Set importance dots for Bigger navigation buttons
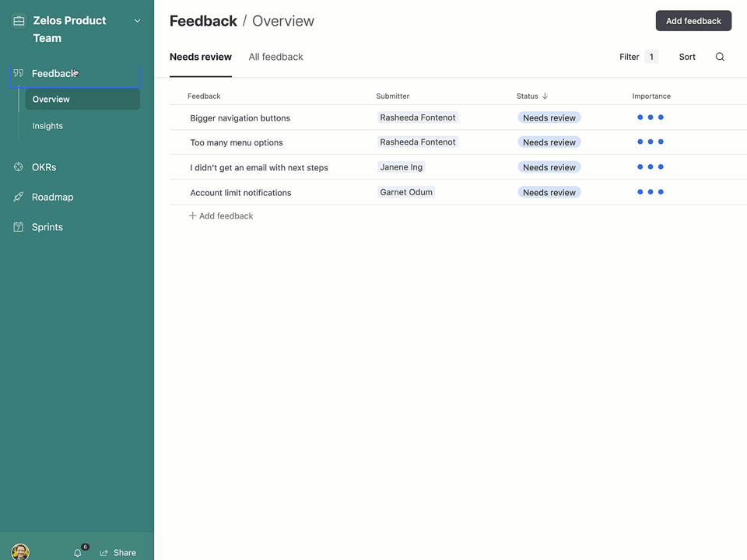This screenshot has width=747, height=560. (x=650, y=117)
